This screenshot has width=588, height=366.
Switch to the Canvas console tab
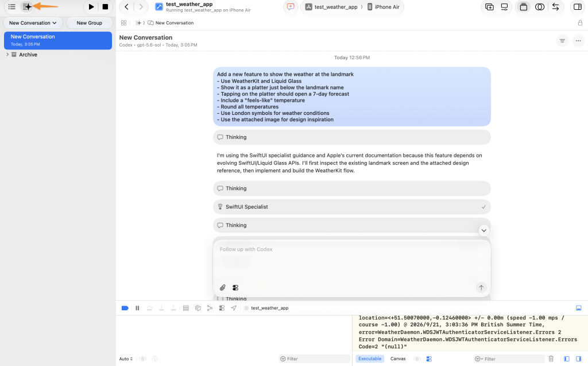[x=398, y=359]
